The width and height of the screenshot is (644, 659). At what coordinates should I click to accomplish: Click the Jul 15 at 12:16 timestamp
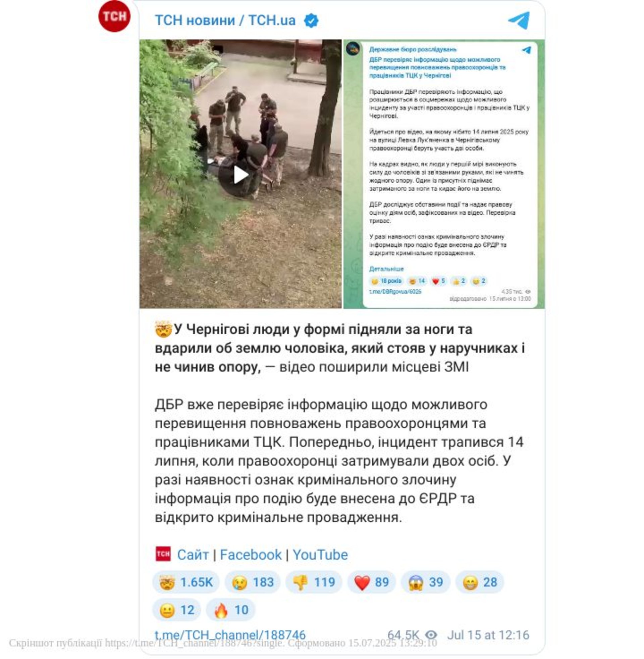(x=488, y=635)
